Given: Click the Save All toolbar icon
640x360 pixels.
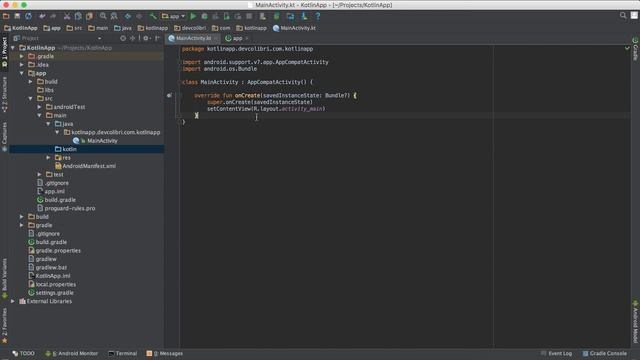Looking at the screenshot, I should pyautogui.click(x=17, y=16).
